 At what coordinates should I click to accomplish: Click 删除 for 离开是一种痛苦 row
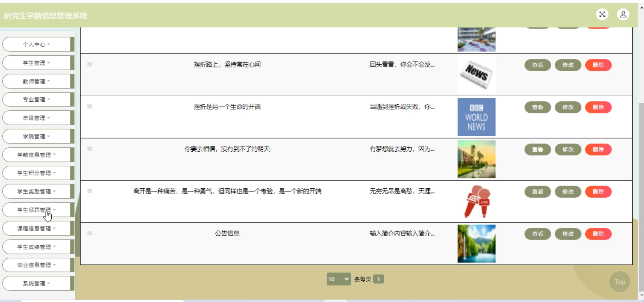pos(598,192)
